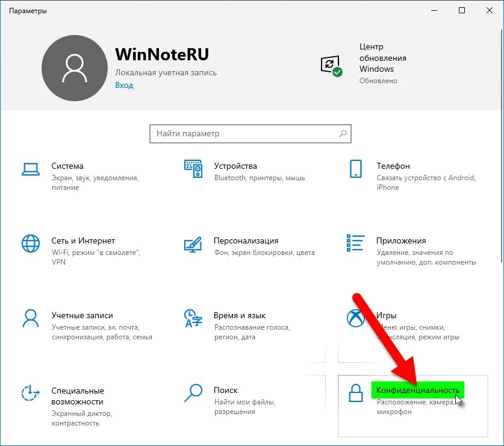Image resolution: width=504 pixels, height=446 pixels.
Task: Click description "Экранный диктор, контрастность"
Action: tap(82, 418)
